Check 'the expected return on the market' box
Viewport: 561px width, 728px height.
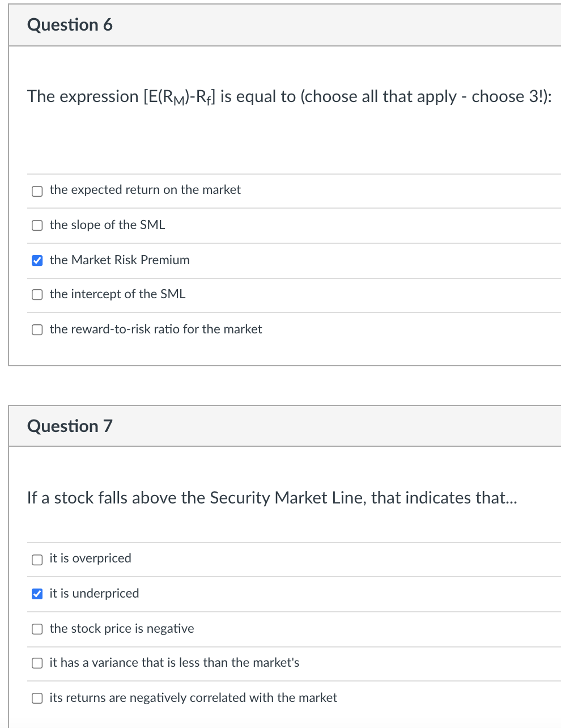pyautogui.click(x=37, y=191)
